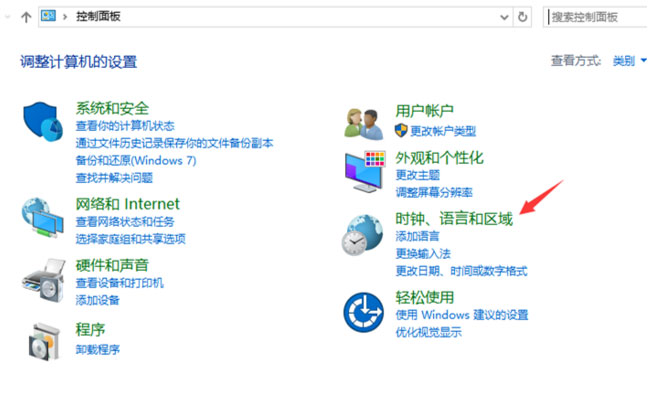650x419 pixels.
Task: Click the Appearance and Personalization monitor icon
Action: tap(365, 171)
